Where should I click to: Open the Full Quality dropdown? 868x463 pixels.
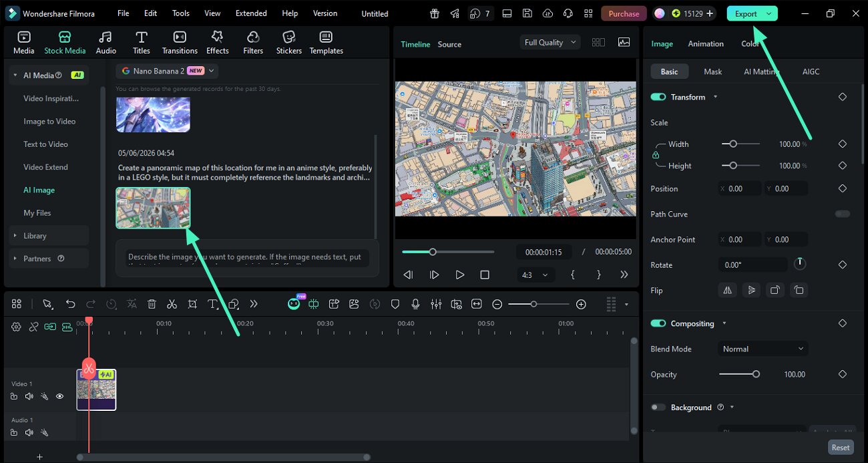click(550, 42)
